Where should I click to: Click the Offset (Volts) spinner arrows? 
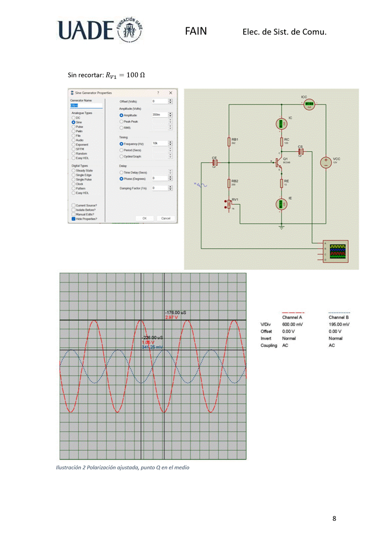170,101
